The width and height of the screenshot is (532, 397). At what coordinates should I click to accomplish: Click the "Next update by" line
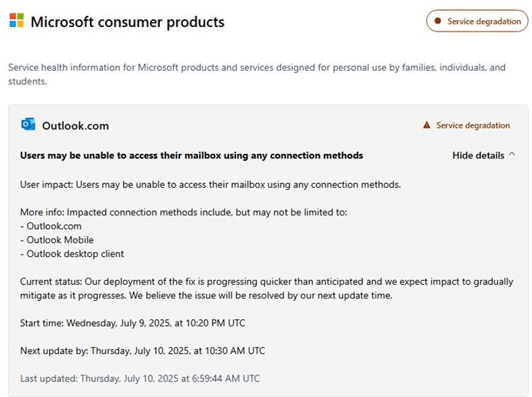(142, 351)
